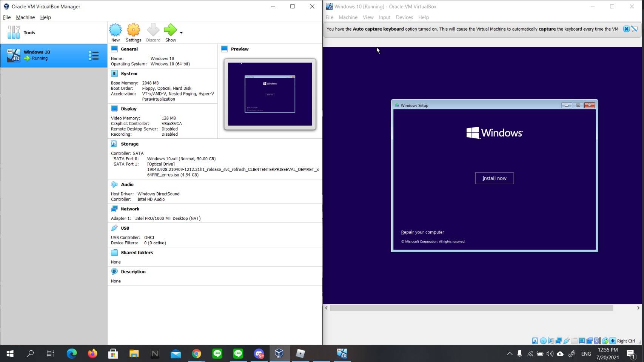Click the General section header
The width and height of the screenshot is (644, 362).
(x=129, y=49)
